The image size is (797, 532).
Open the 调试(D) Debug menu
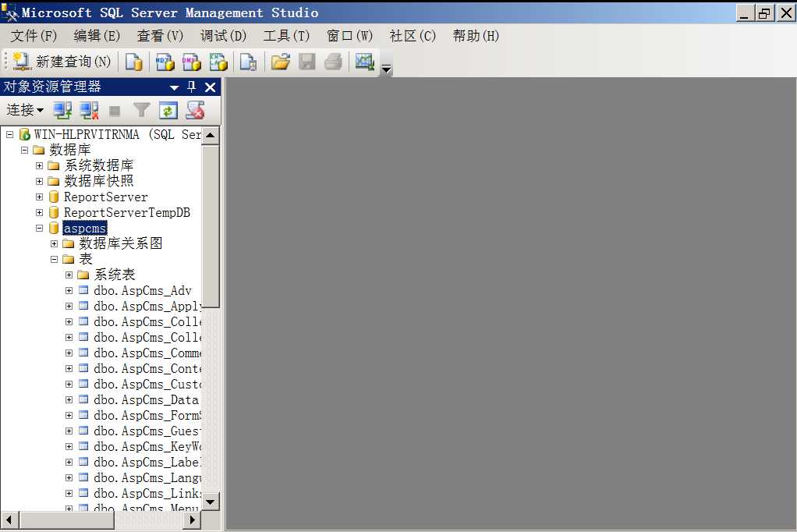click(223, 36)
